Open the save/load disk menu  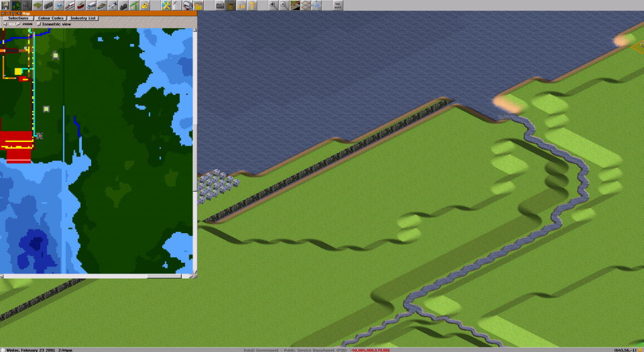pos(5,5)
